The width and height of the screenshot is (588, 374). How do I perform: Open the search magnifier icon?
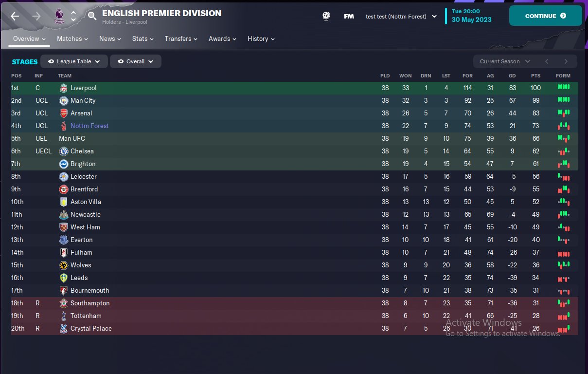pyautogui.click(x=92, y=16)
